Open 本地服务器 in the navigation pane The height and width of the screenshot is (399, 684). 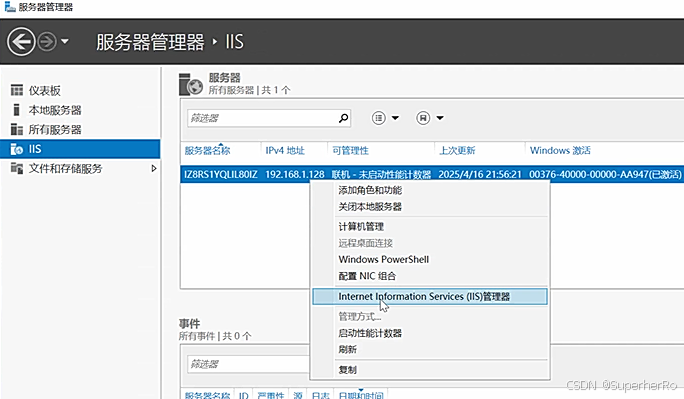(x=55, y=110)
